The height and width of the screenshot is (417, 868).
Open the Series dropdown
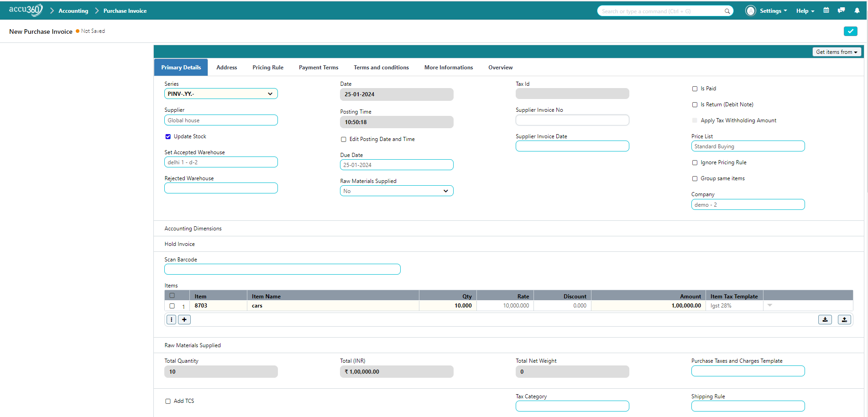point(221,94)
